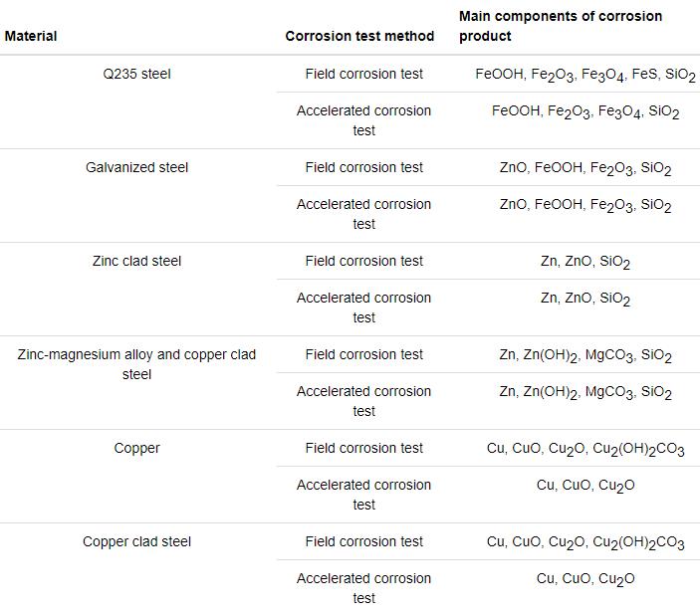The width and height of the screenshot is (700, 615).
Task: Select the Copper clad steel "Field corrosion test" cell
Action: (363, 541)
